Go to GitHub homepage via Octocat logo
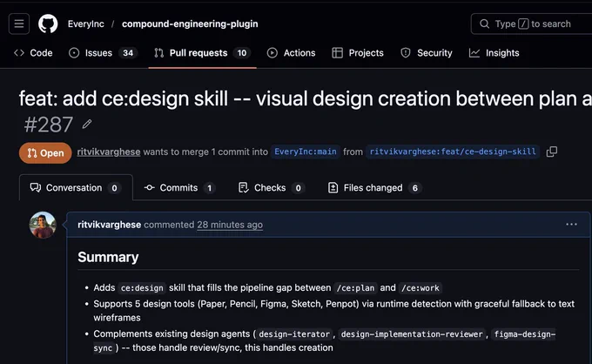Image resolution: width=592 pixels, height=364 pixels. [x=48, y=24]
